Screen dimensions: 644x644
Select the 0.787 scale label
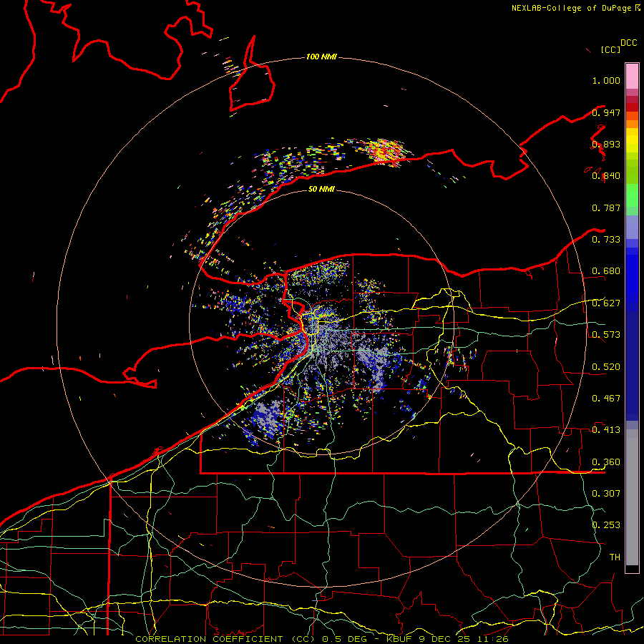tap(606, 208)
